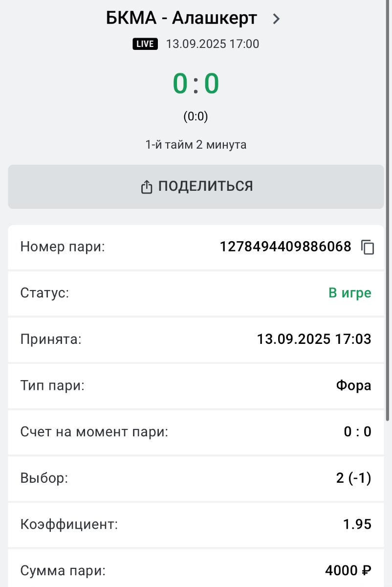
Task: Click the '1-й тайм 2 минута' match timer
Action: pos(196,145)
